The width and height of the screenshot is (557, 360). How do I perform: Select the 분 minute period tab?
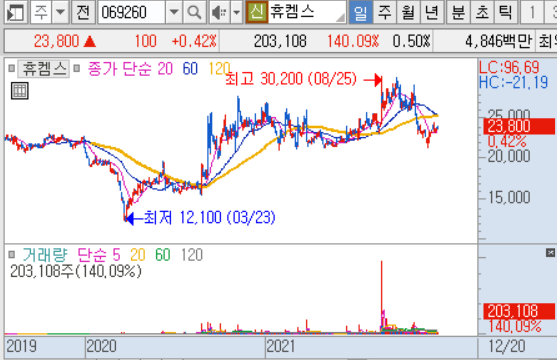click(x=458, y=12)
